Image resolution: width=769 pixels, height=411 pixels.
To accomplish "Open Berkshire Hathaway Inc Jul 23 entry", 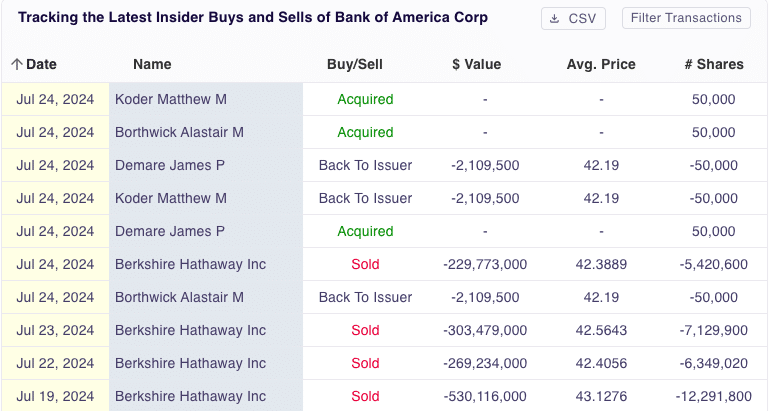I will coord(190,330).
